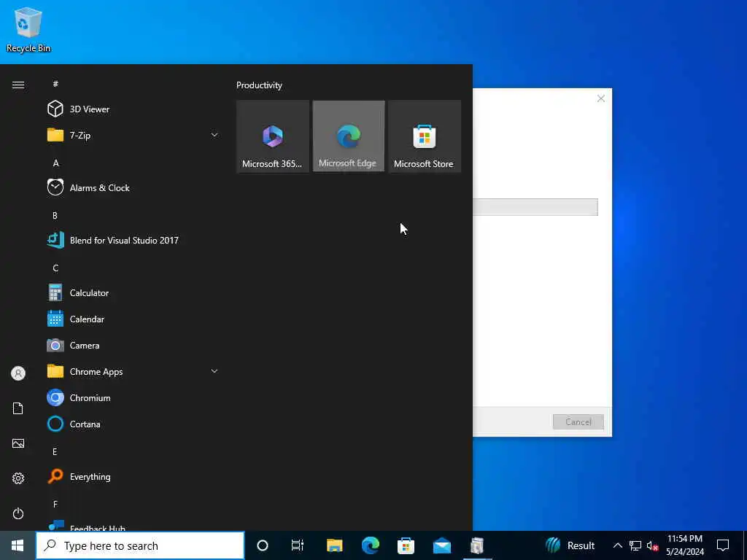
Task: Launch Chromium browser
Action: click(133, 397)
